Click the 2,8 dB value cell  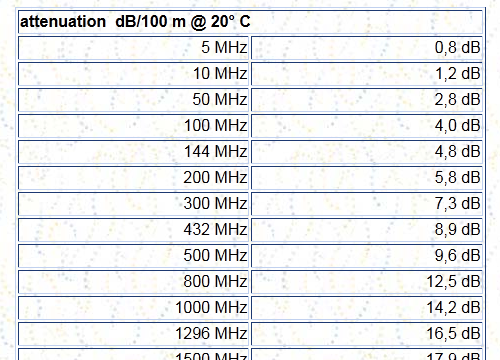click(x=367, y=100)
